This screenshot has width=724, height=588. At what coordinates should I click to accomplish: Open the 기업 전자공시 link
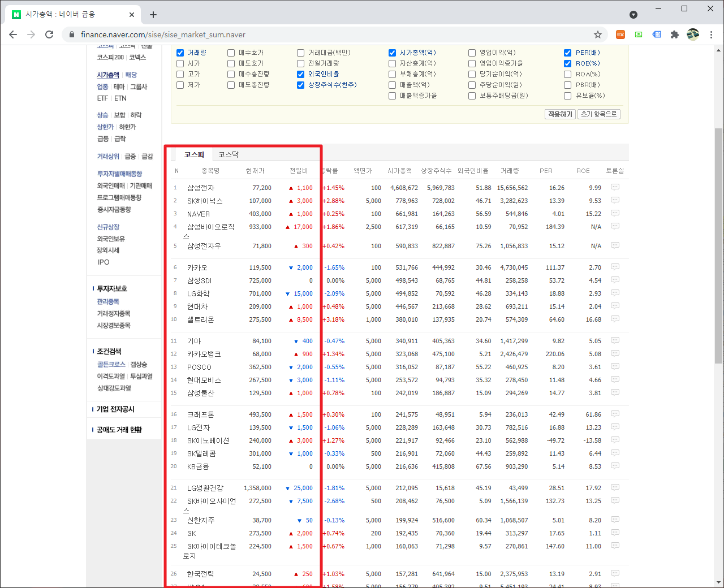(x=115, y=409)
